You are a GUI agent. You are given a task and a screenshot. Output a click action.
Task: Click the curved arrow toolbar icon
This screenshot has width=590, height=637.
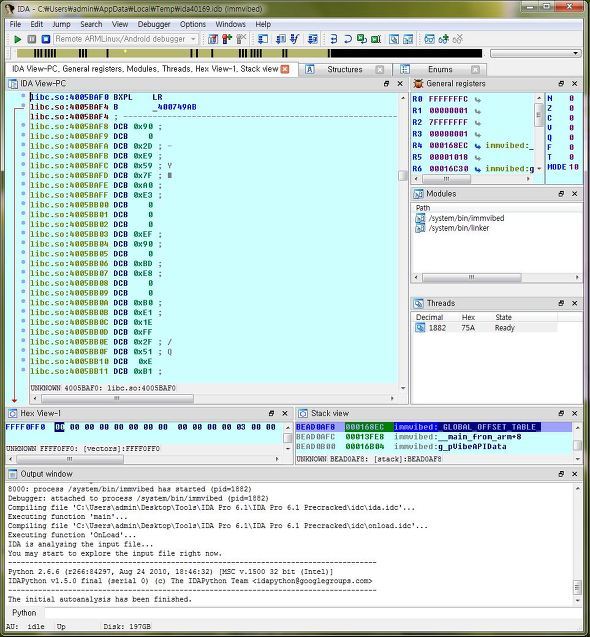coord(348,39)
